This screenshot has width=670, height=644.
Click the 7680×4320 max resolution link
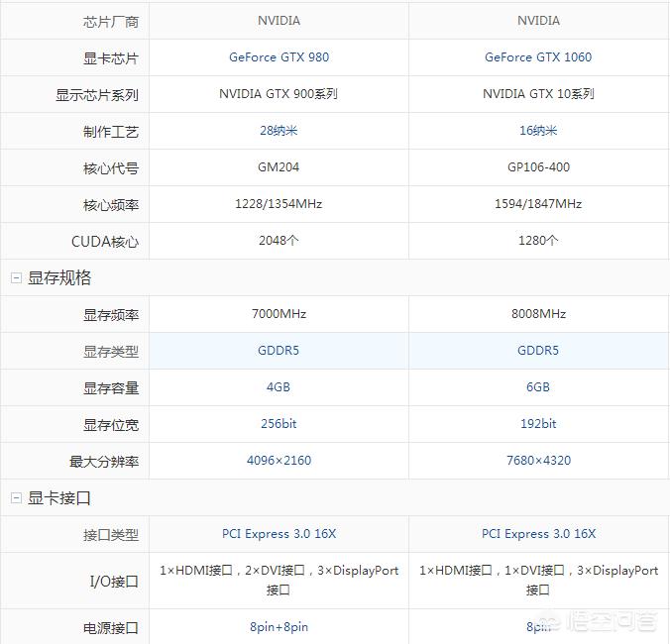(538, 461)
